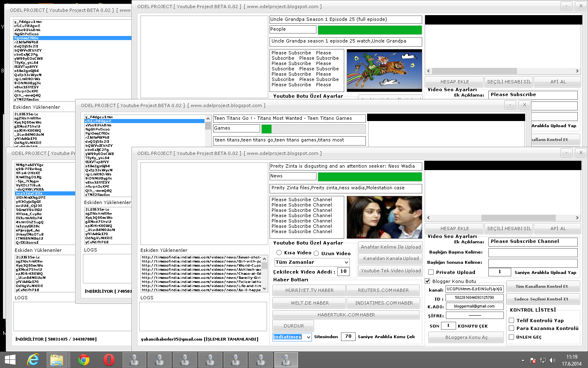Open the network tray icon

(x=543, y=360)
